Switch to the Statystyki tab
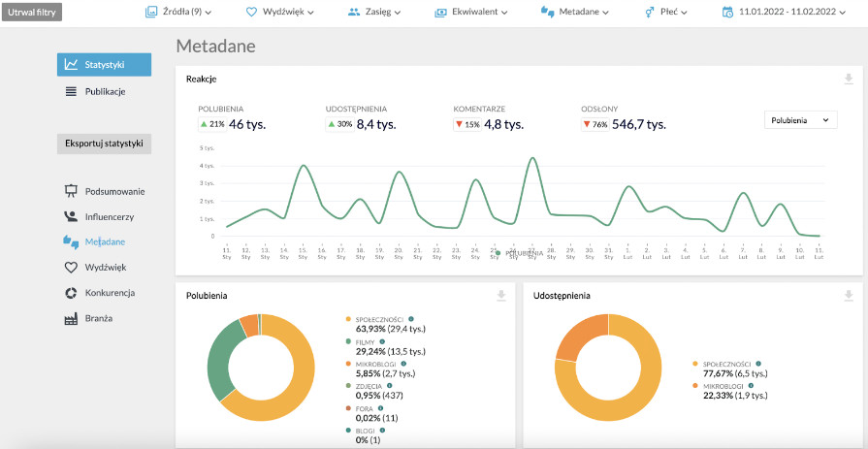 pos(104,64)
